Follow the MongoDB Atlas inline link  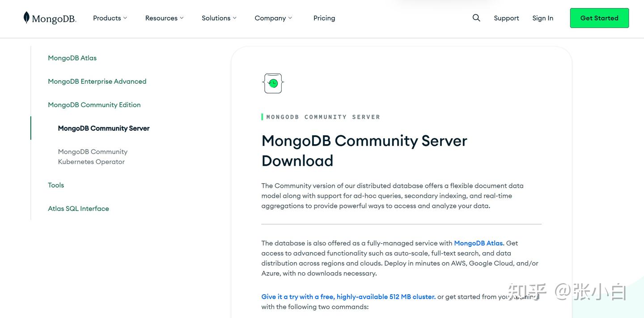(x=479, y=243)
